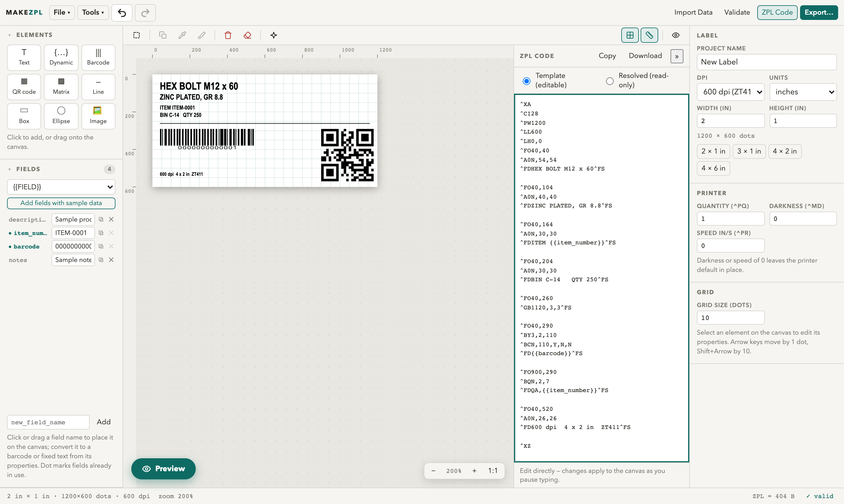Open the Export dialog

[x=819, y=13]
